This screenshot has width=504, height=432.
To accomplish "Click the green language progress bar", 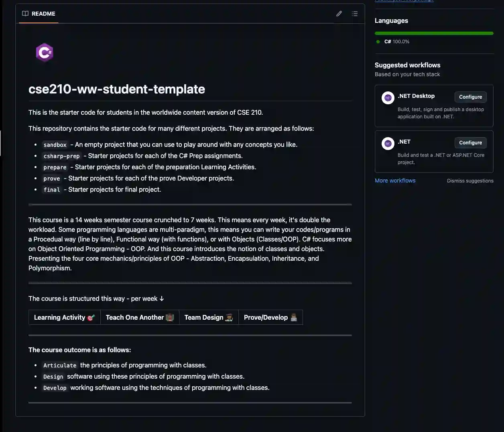I will click(433, 33).
